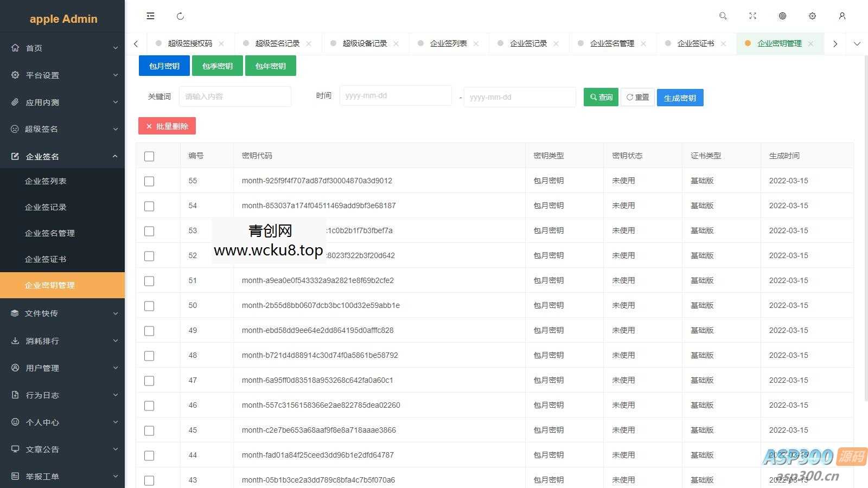Refresh the page with the reload icon

(180, 16)
